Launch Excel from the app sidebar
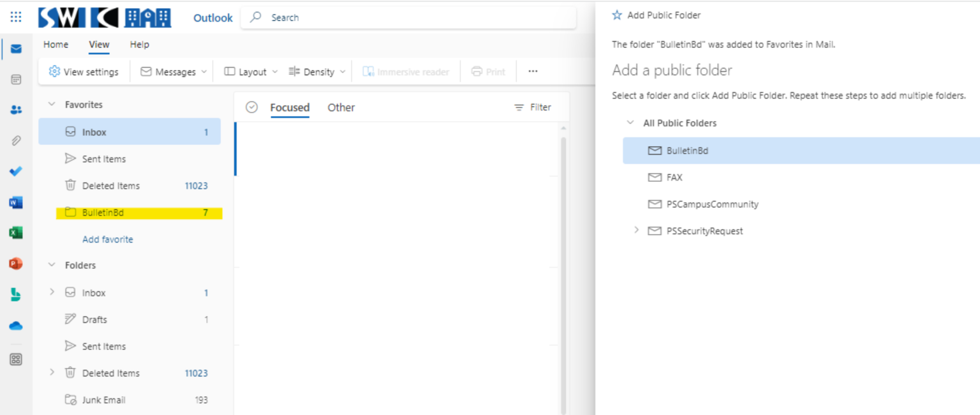The width and height of the screenshot is (980, 415). click(16, 232)
